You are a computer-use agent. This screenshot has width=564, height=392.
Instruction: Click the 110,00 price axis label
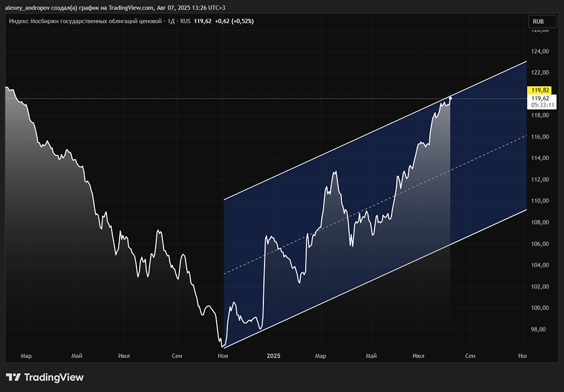pyautogui.click(x=540, y=201)
